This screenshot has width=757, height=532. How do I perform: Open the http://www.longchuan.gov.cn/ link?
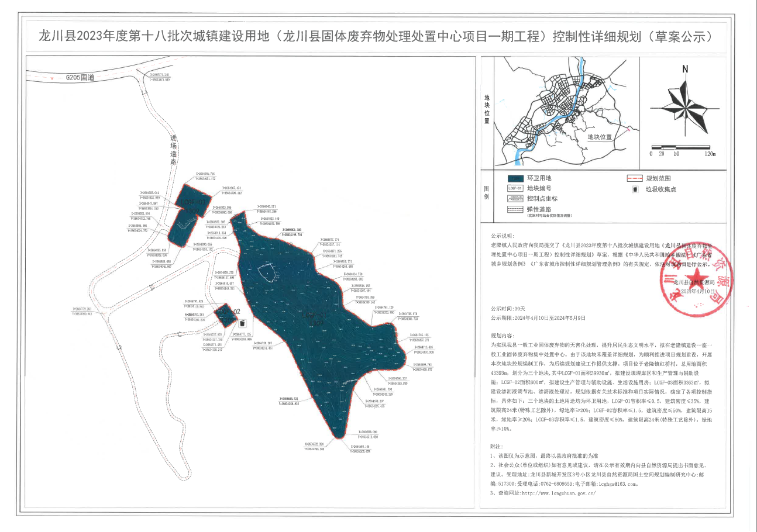[x=559, y=493]
